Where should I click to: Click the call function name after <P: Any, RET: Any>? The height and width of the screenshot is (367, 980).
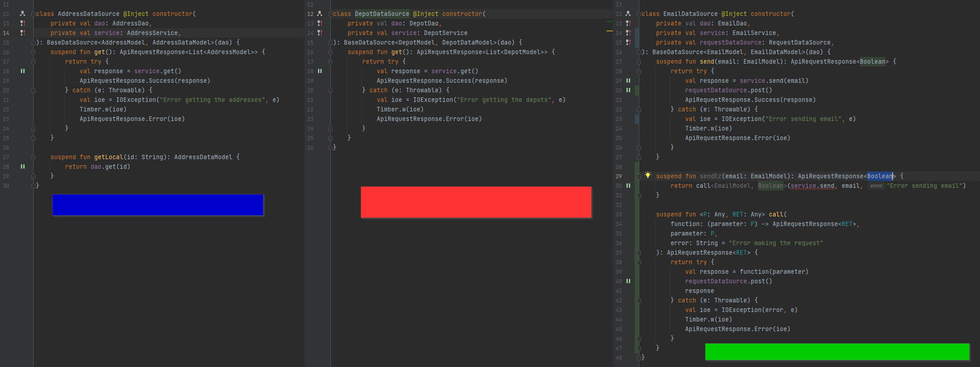[x=776, y=214]
